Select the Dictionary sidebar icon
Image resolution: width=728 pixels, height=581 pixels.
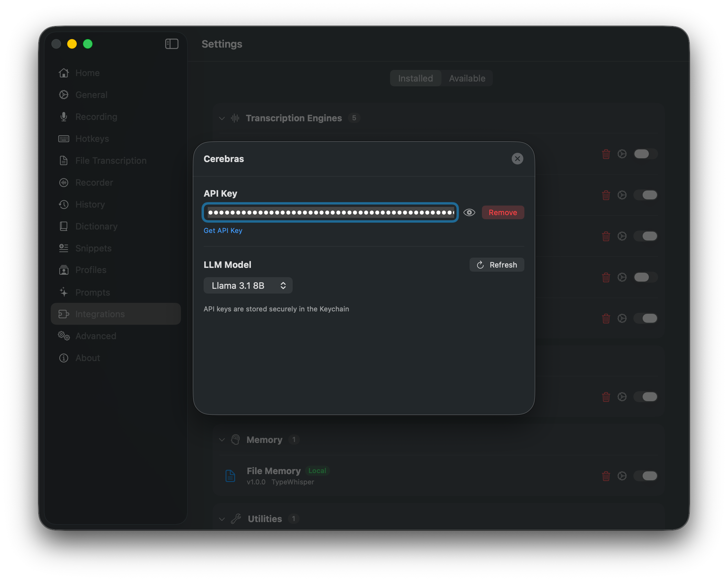pos(64,226)
